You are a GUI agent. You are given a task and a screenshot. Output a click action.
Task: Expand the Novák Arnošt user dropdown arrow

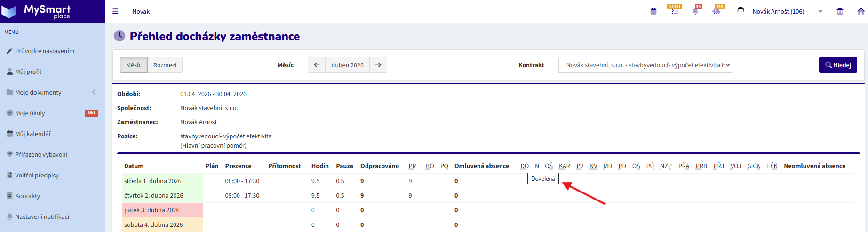pyautogui.click(x=820, y=12)
